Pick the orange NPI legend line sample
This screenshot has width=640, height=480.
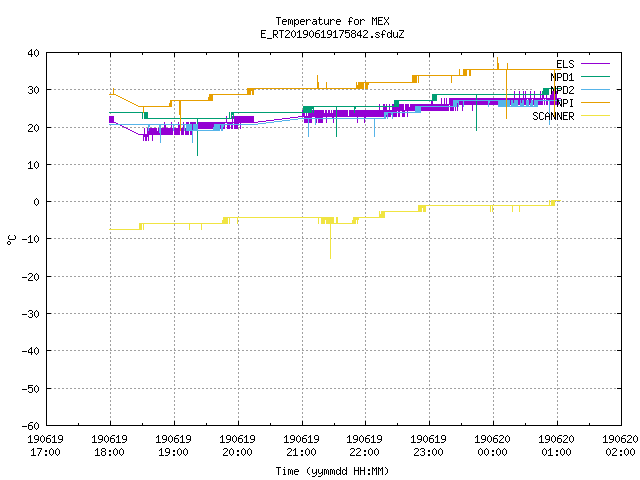[x=595, y=103]
